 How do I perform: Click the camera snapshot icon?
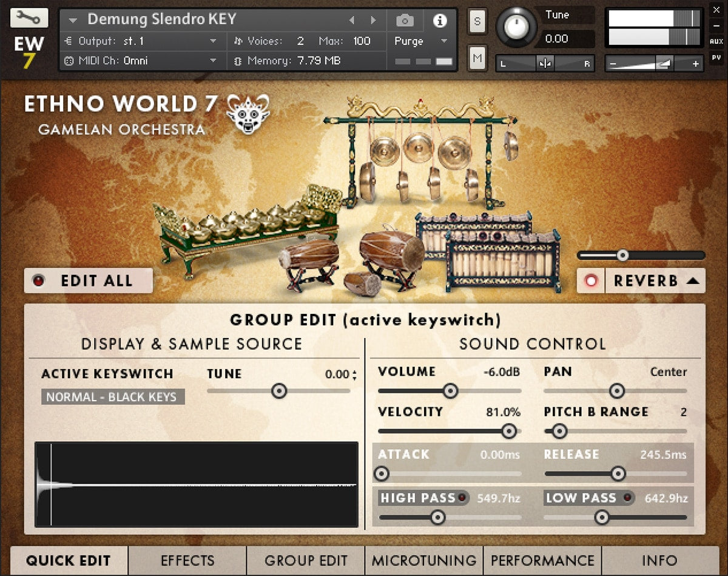(x=405, y=21)
